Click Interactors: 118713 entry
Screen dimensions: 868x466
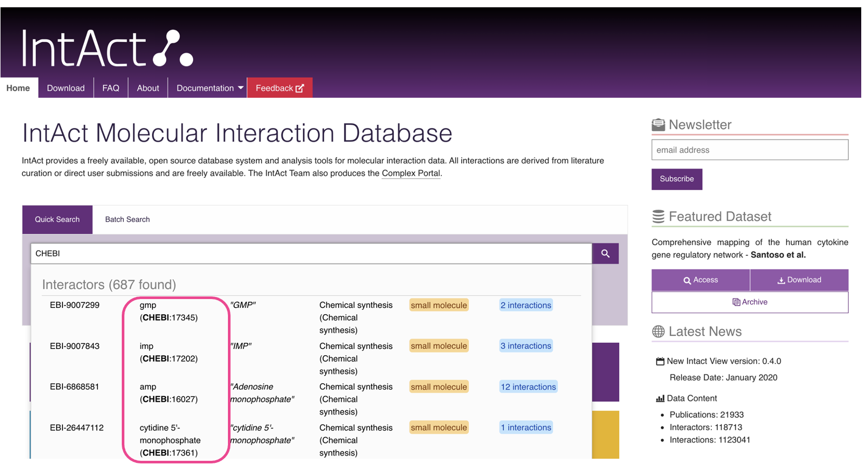pyautogui.click(x=706, y=427)
